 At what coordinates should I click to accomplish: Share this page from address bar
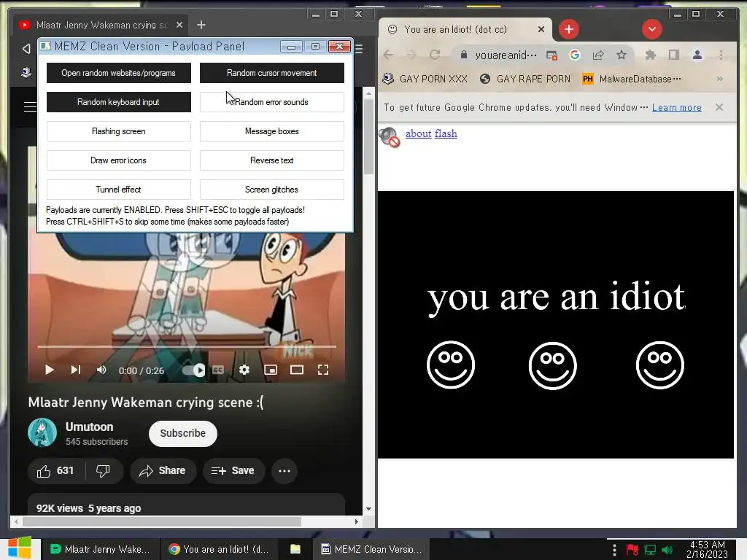598,55
